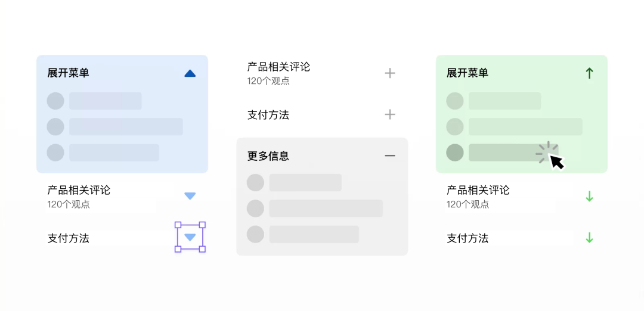Click the third placeholder bar in the green panel
644x311 pixels.
point(504,153)
